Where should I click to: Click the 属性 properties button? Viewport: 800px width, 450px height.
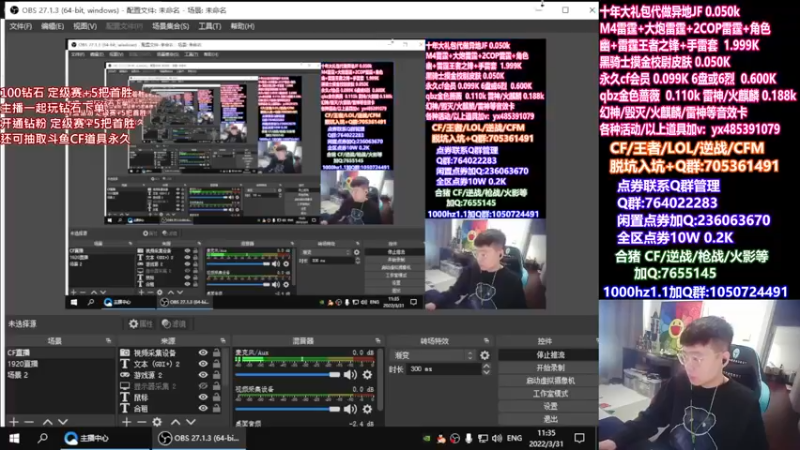click(x=140, y=324)
